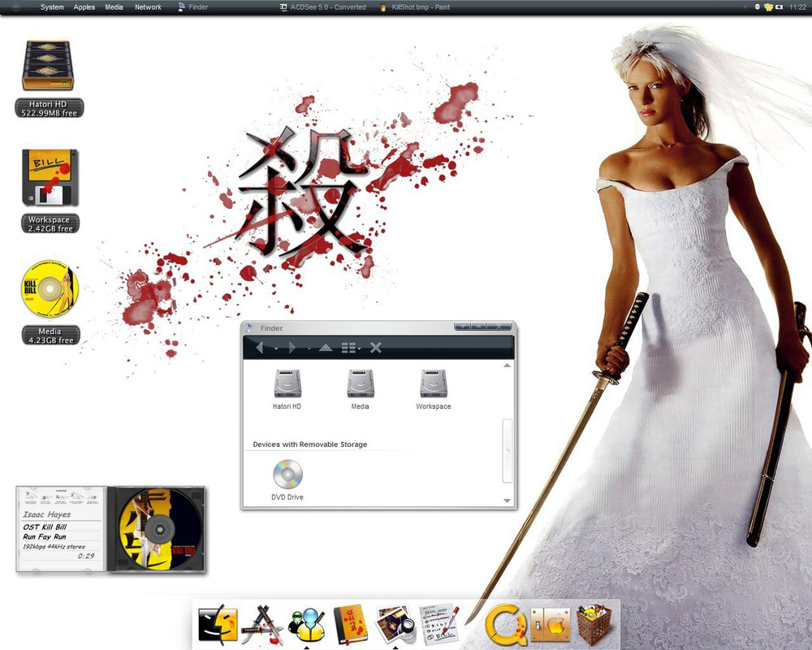Go up one level in the Finder toolbar
This screenshot has width=812, height=650.
326,347
